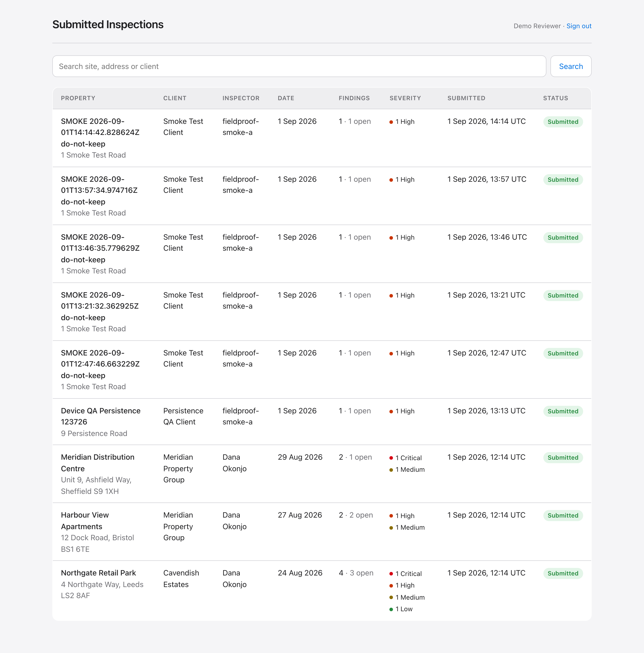Screen dimensions: 644x653
Task: Click 1 High severity in Northgate Retail Park row
Action: click(x=402, y=585)
